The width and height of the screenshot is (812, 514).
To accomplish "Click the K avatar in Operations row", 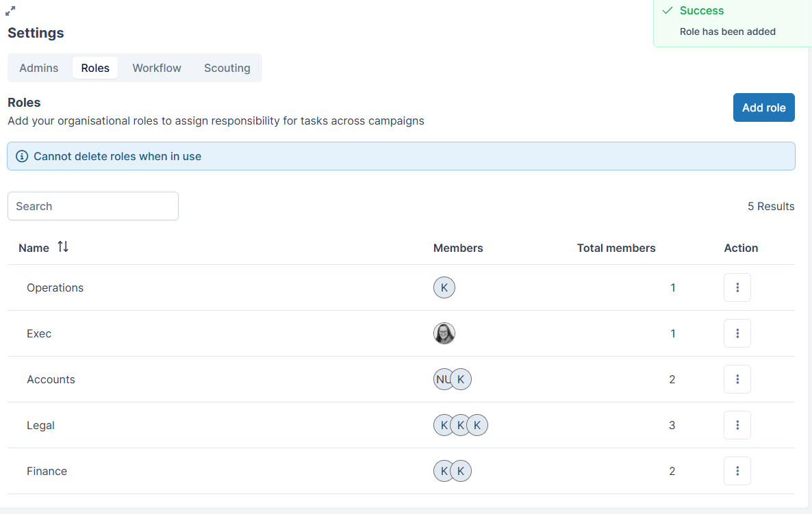I will click(444, 287).
